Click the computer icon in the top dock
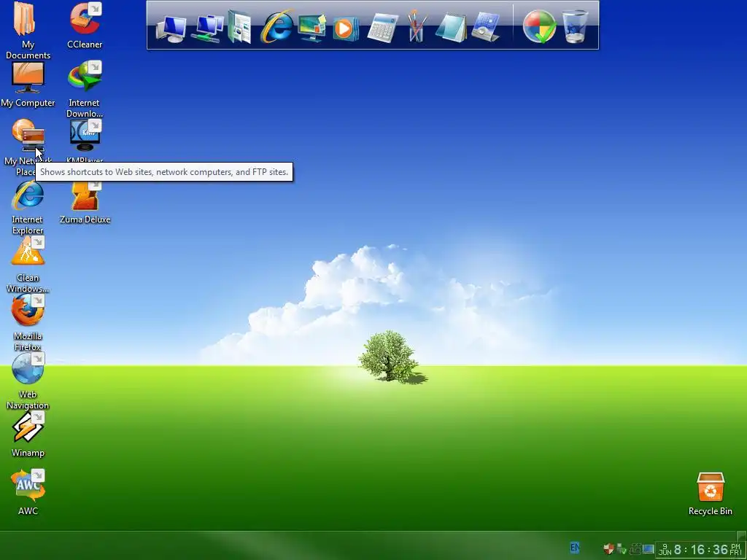The image size is (747, 560). 171,28
